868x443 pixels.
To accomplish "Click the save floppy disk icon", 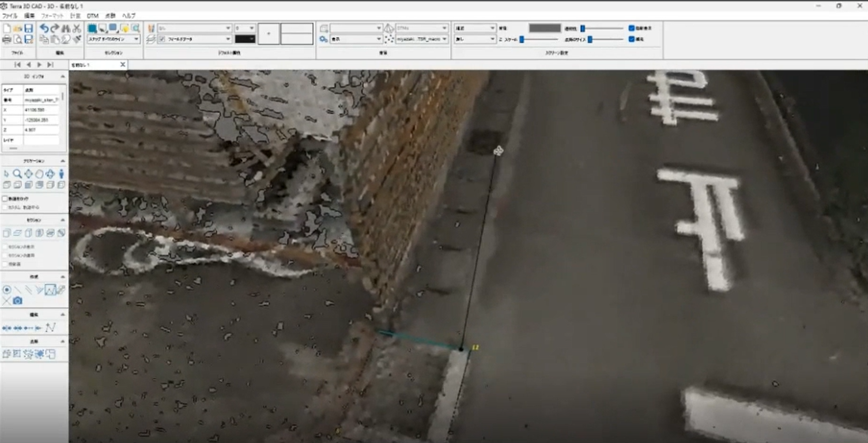I will [28, 28].
